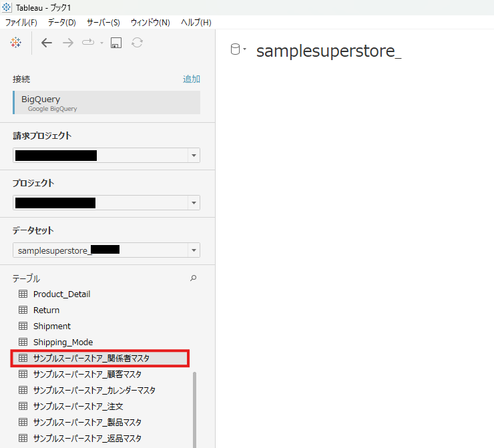Select the Shipment table name
The width and height of the screenshot is (494, 448).
point(52,326)
